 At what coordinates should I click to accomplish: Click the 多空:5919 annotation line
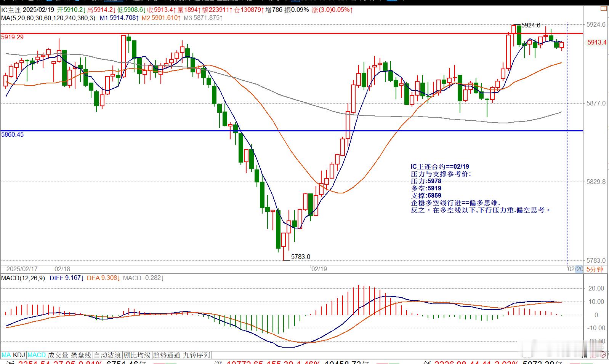pyautogui.click(x=426, y=188)
